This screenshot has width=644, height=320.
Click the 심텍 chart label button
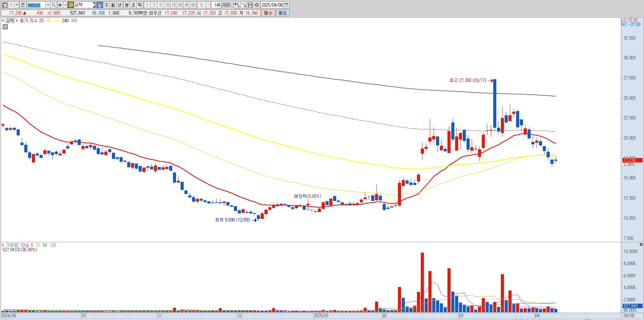point(10,20)
